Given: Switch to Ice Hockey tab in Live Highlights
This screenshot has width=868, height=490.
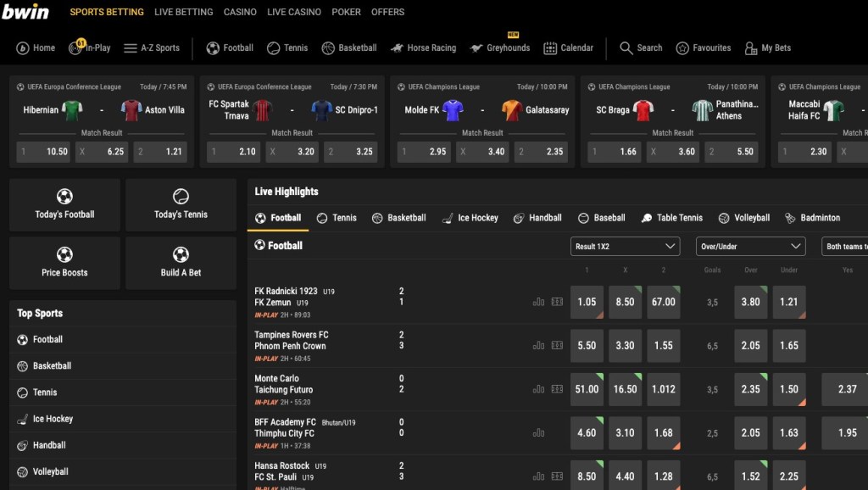Looking at the screenshot, I should point(470,218).
